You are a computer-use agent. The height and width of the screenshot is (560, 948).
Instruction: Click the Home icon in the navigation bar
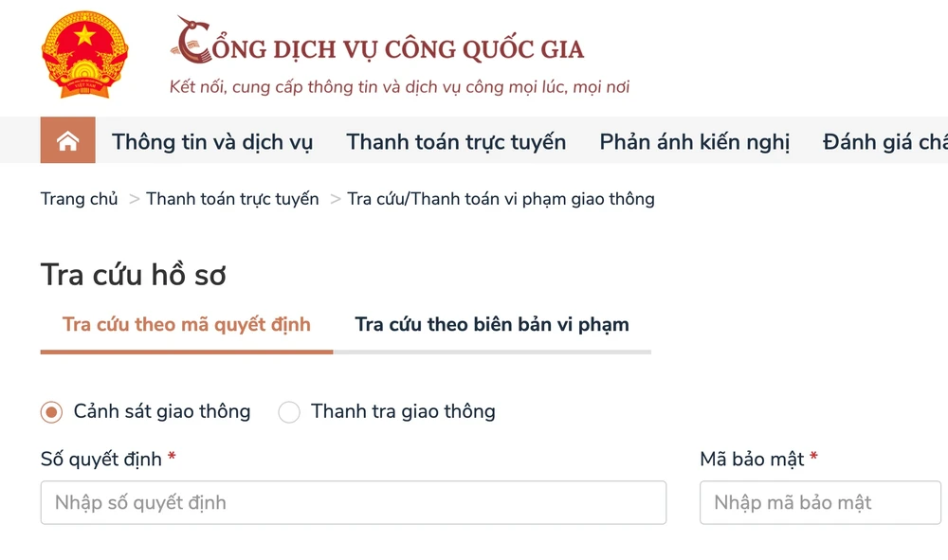(x=66, y=140)
